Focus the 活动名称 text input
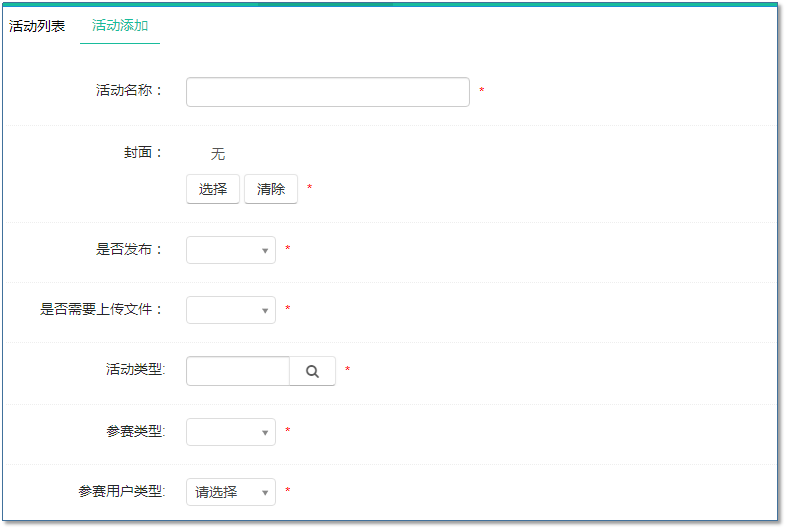 (327, 92)
